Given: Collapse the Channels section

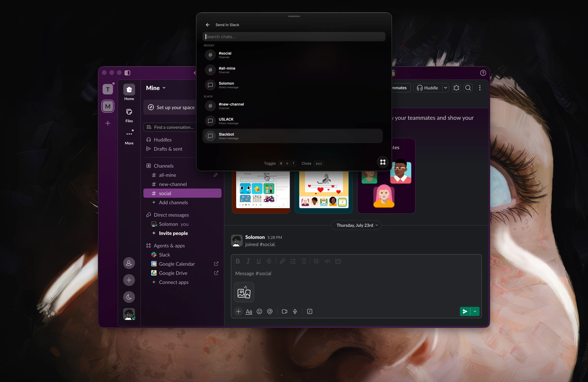Looking at the screenshot, I should click(x=163, y=166).
